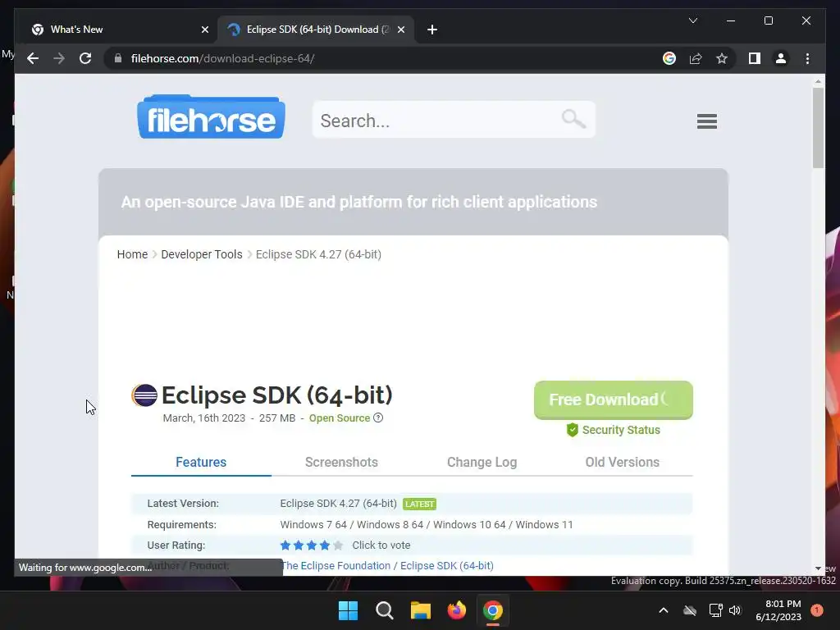The width and height of the screenshot is (840, 630).
Task: Open the Google icon in the address bar
Action: click(x=669, y=58)
